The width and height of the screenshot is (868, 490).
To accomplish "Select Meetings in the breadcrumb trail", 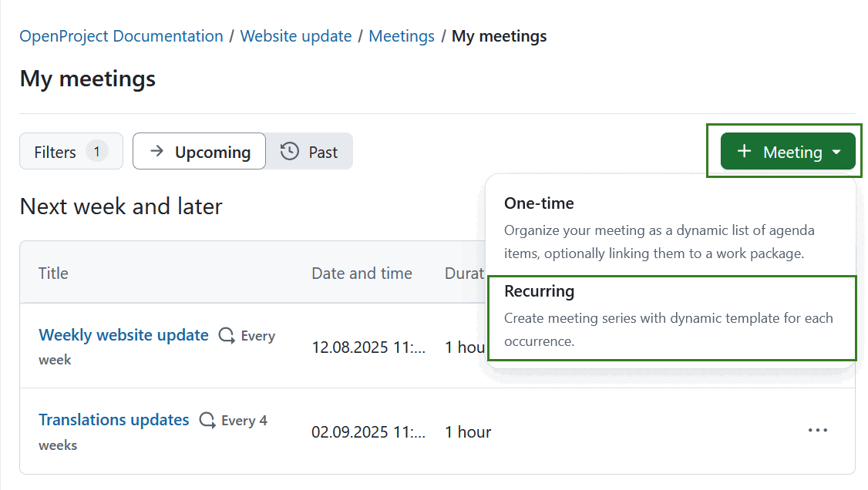I will (402, 35).
